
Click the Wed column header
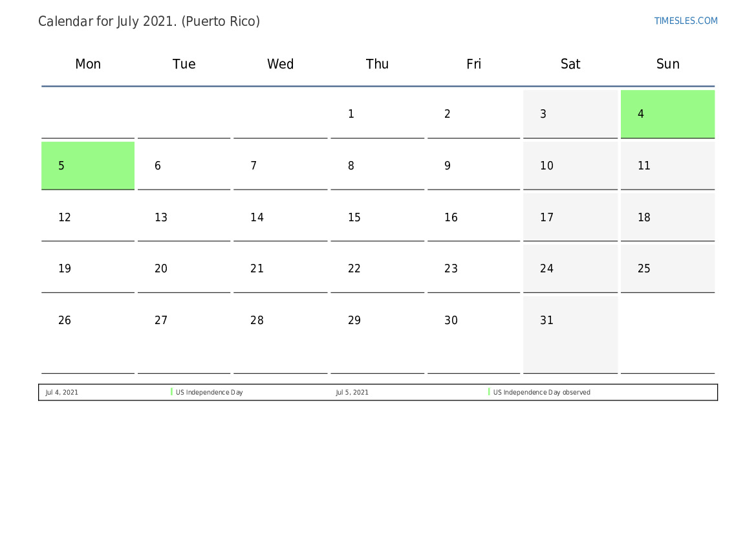pos(280,63)
